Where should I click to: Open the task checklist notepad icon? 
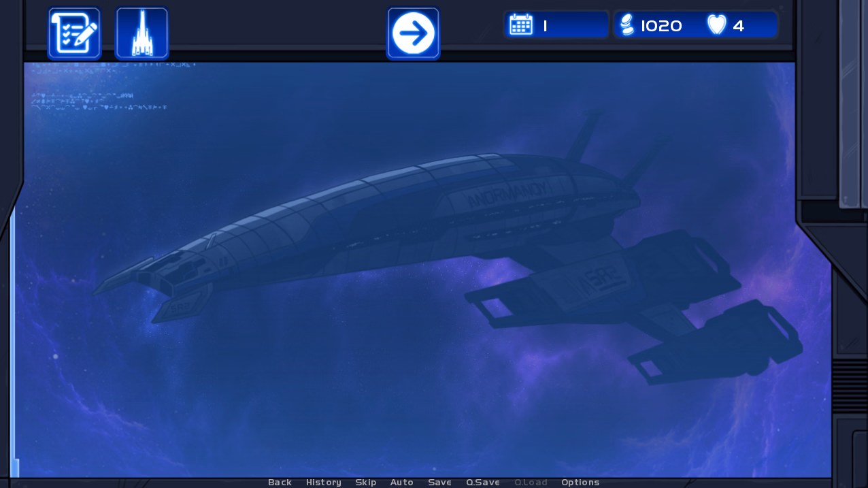click(74, 33)
